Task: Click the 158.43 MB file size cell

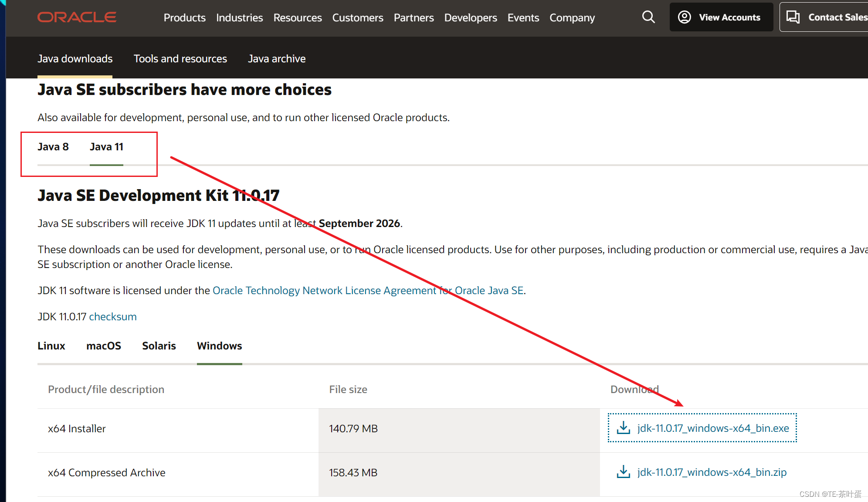Action: [459, 474]
